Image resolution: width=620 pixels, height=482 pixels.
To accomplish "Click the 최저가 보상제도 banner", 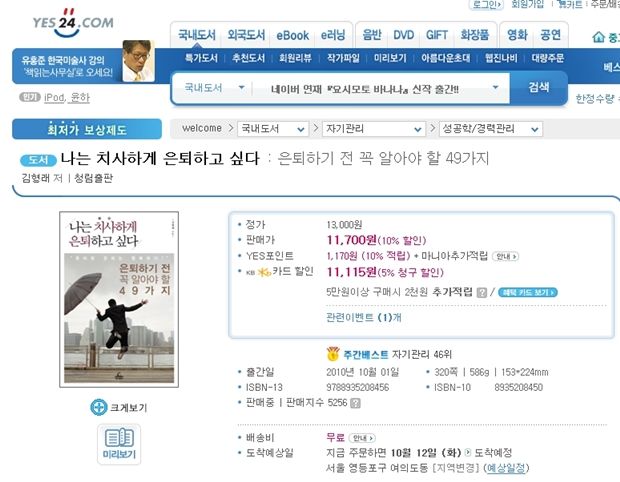I will [87, 129].
